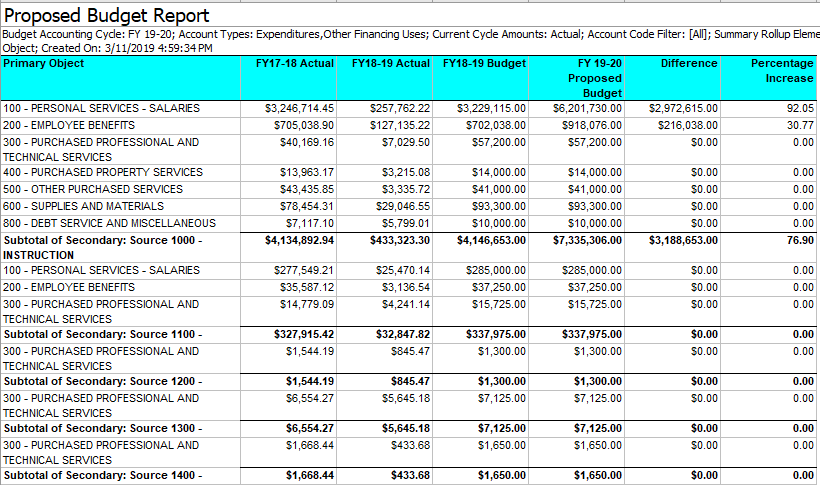This screenshot has height=485, width=820.
Task: Click Subtotal of Secondary: Source 1300 label
Action: (103, 428)
